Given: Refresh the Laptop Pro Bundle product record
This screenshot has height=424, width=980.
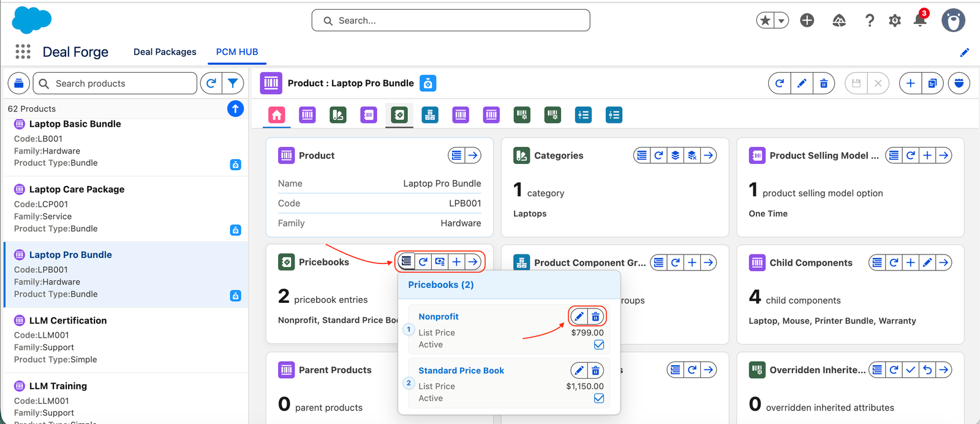Looking at the screenshot, I should pyautogui.click(x=780, y=83).
